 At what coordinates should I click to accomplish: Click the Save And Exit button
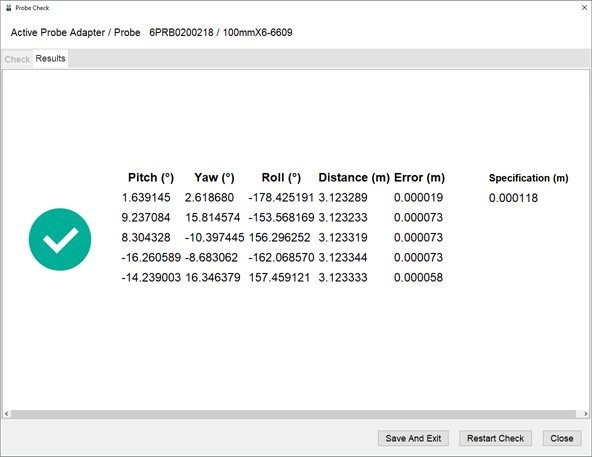(413, 438)
